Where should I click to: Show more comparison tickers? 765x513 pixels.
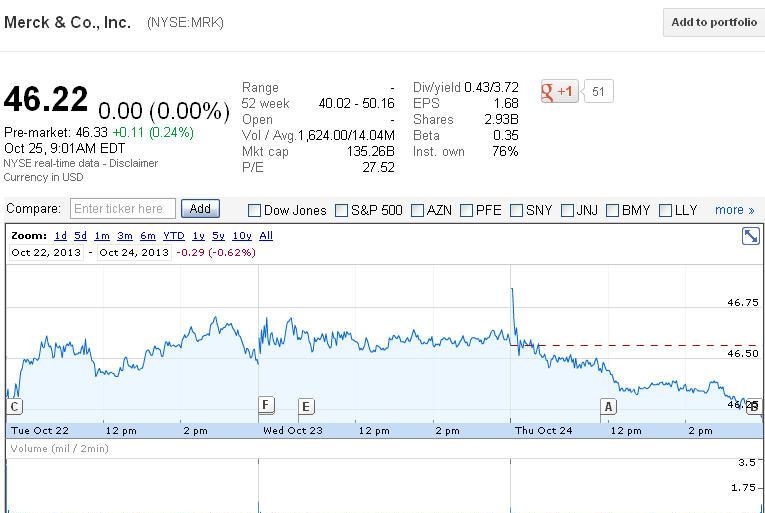(x=734, y=210)
